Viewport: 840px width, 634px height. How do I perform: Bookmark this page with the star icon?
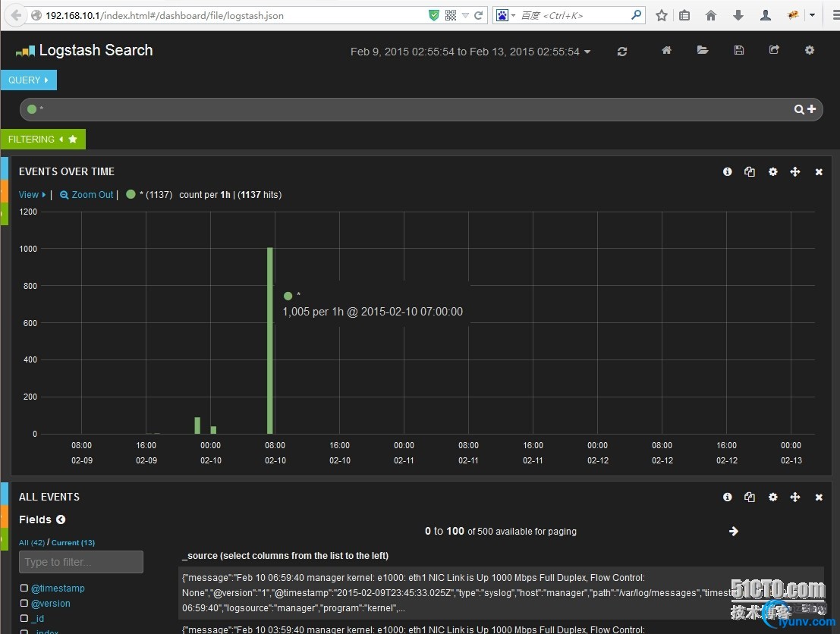click(662, 15)
